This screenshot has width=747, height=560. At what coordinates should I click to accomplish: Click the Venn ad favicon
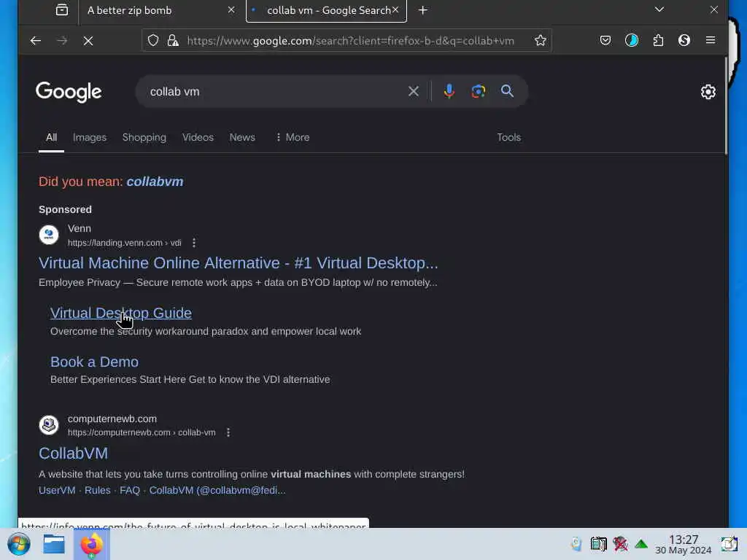[49, 235]
